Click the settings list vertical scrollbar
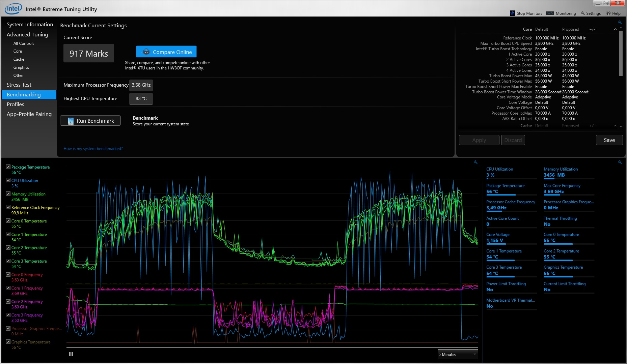627x364 pixels. (x=621, y=54)
